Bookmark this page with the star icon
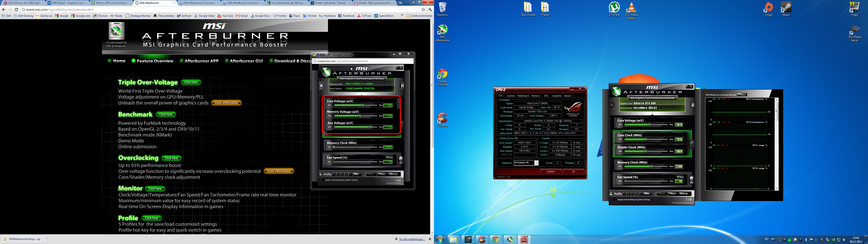868x244 pixels. [x=423, y=9]
